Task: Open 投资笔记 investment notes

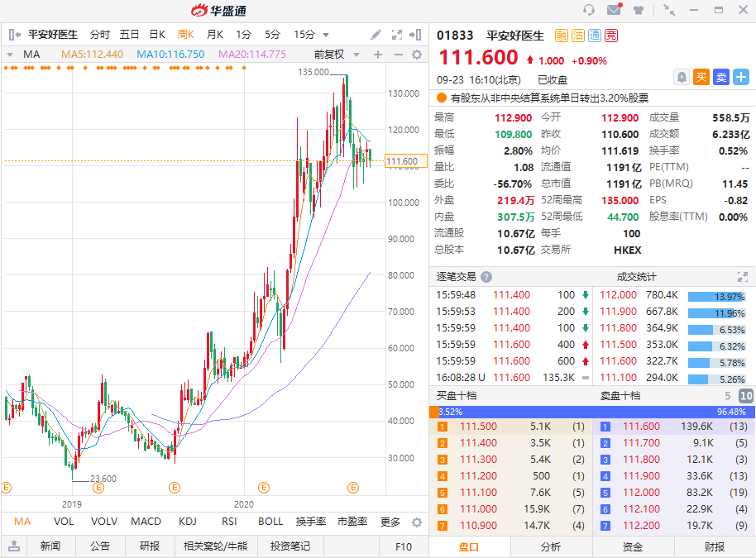Action: click(x=290, y=546)
